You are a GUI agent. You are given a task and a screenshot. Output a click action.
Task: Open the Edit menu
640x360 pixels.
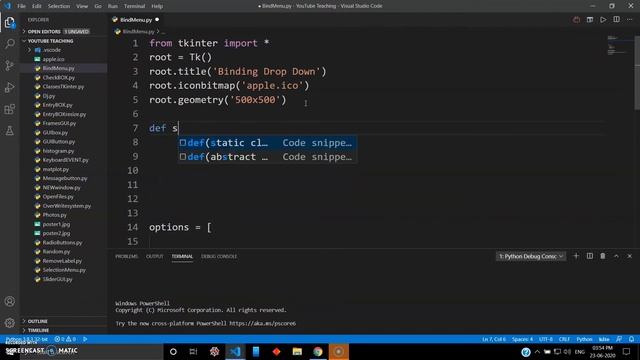click(37, 6)
